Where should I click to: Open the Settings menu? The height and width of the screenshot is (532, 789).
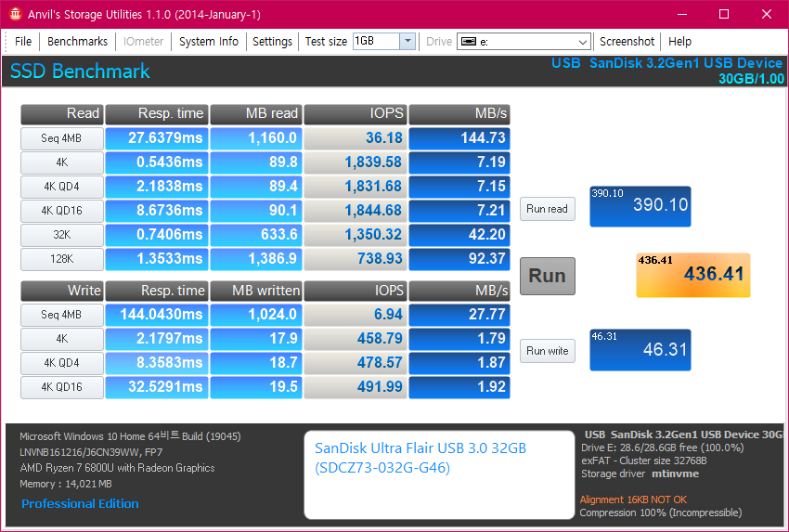[x=272, y=41]
